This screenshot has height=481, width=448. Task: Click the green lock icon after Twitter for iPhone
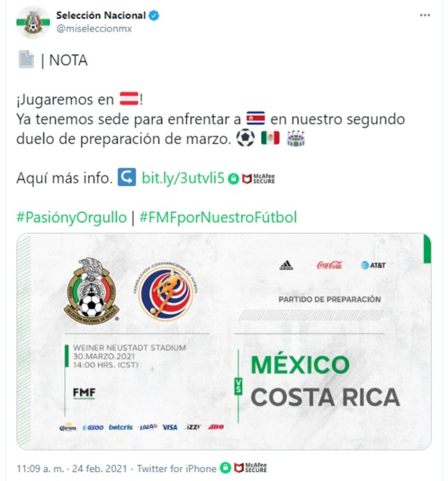click(x=225, y=468)
